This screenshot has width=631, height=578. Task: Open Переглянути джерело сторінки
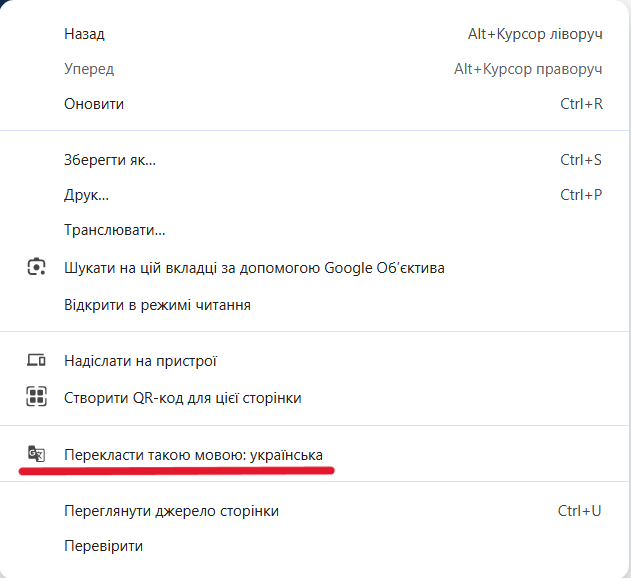(171, 511)
